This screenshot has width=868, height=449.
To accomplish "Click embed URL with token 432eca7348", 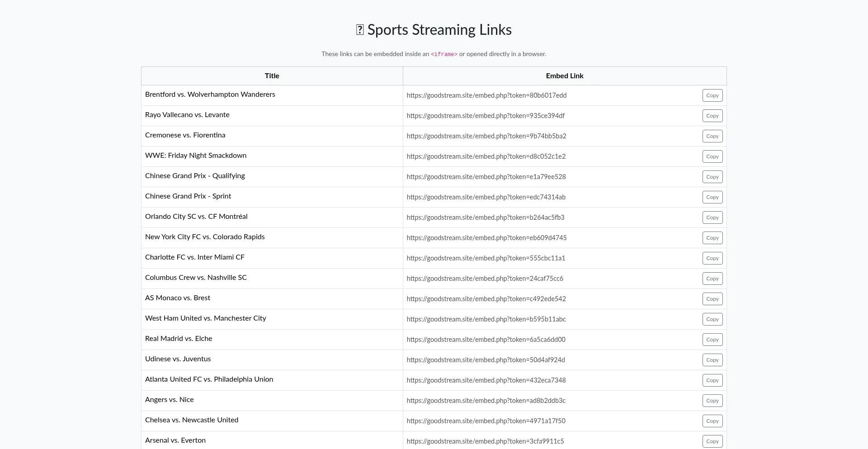I will pos(486,380).
